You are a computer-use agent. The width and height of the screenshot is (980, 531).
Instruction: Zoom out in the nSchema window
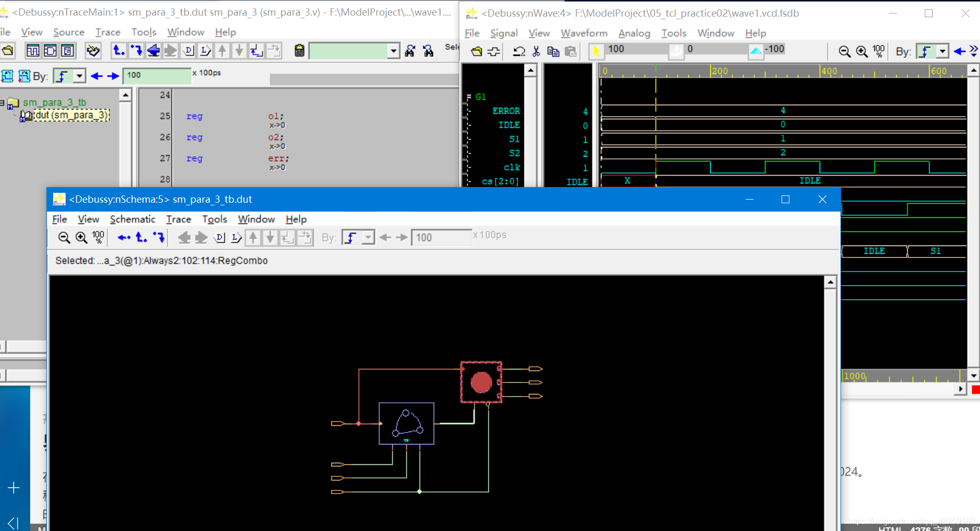click(x=64, y=238)
